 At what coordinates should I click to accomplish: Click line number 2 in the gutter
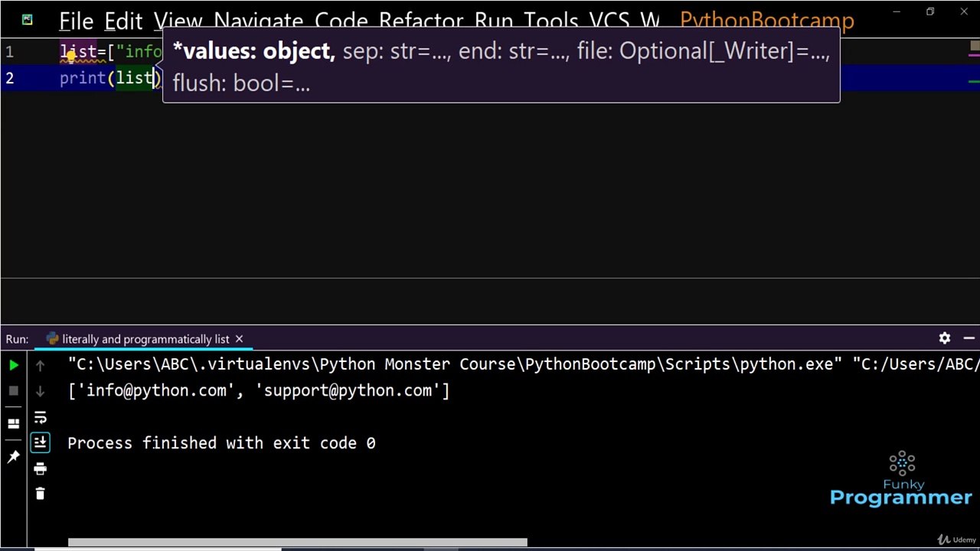point(9,78)
